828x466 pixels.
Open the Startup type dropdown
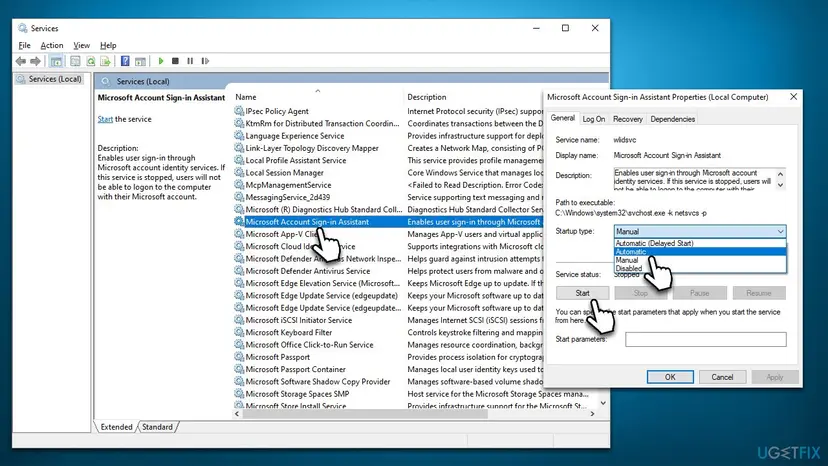[700, 231]
